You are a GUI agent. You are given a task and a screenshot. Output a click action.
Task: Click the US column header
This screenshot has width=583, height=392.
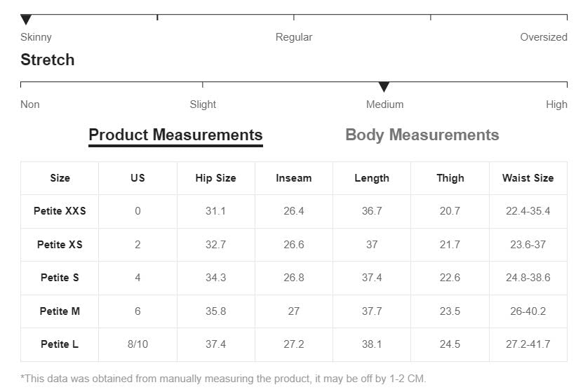pyautogui.click(x=138, y=178)
